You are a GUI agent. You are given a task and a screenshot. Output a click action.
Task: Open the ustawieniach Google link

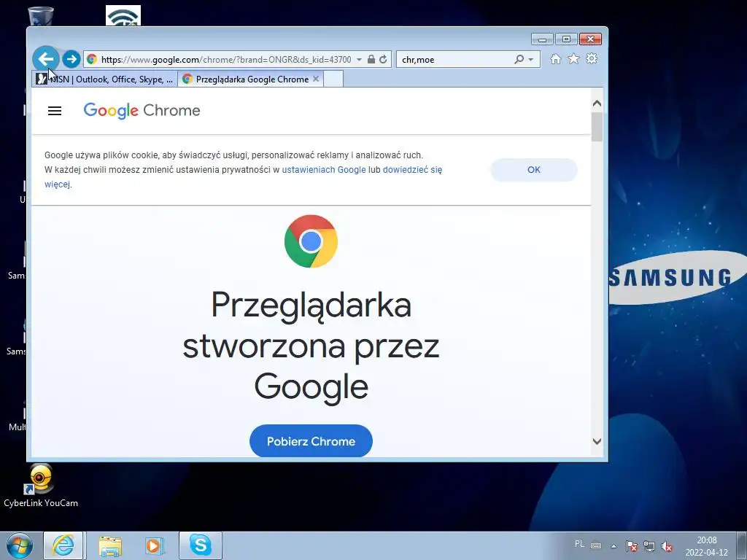pyautogui.click(x=324, y=169)
